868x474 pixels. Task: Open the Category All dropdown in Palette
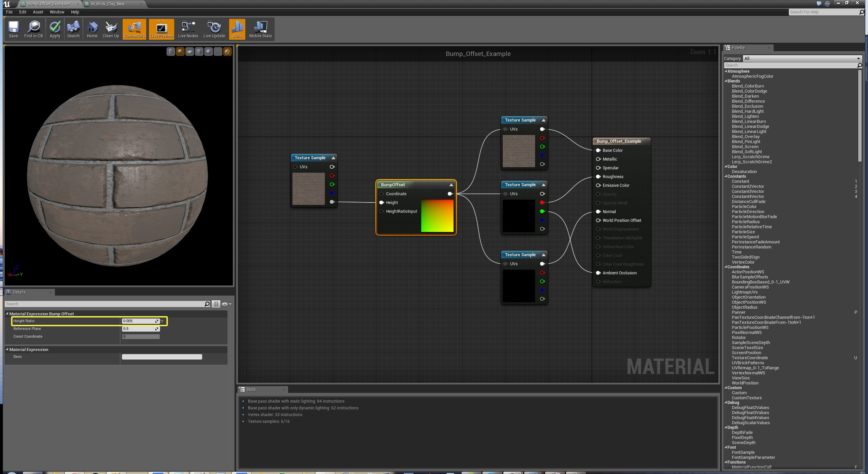802,58
